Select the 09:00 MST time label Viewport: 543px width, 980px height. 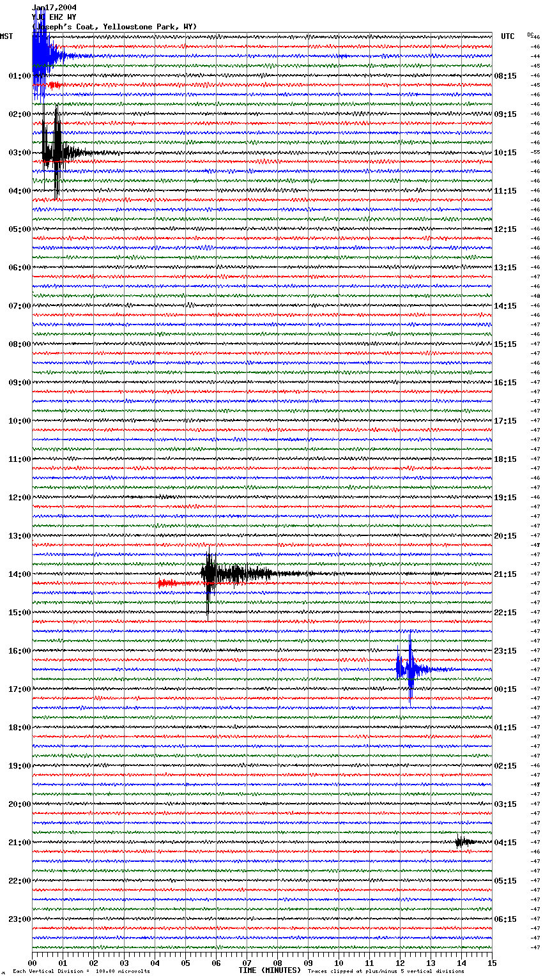(x=20, y=383)
